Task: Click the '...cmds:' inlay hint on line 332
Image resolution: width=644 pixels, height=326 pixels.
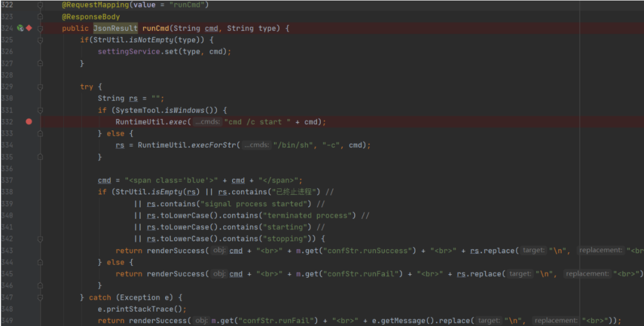Action: pos(208,122)
